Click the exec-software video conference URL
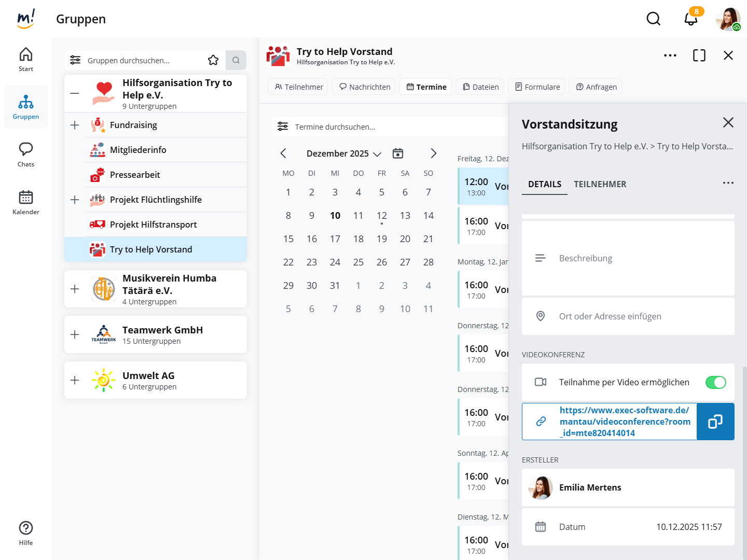Viewport: 747px width, 560px height. coord(624,422)
